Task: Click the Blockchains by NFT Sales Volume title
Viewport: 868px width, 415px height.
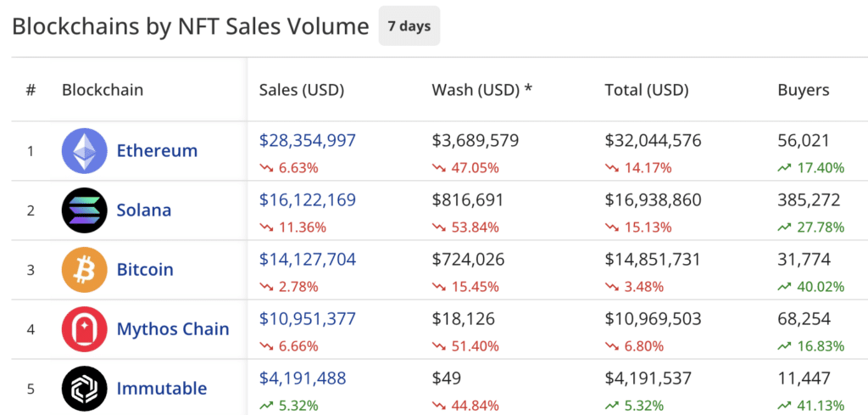Action: 191,26
